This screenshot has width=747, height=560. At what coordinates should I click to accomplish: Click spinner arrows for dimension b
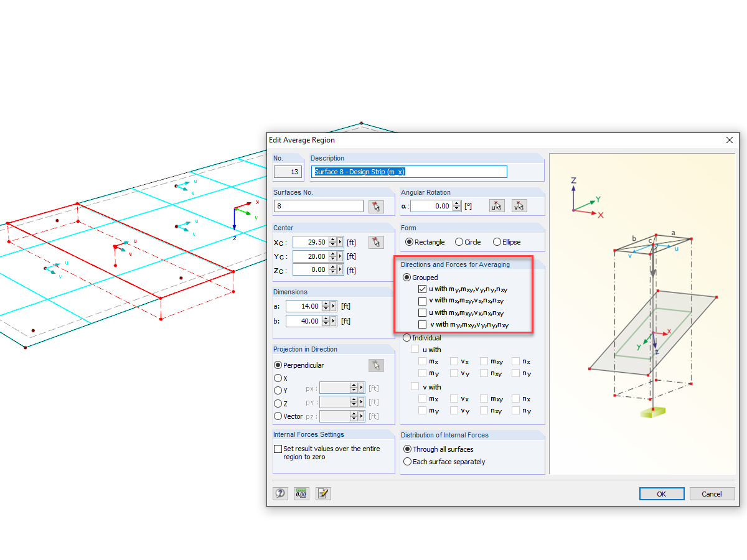click(x=326, y=321)
